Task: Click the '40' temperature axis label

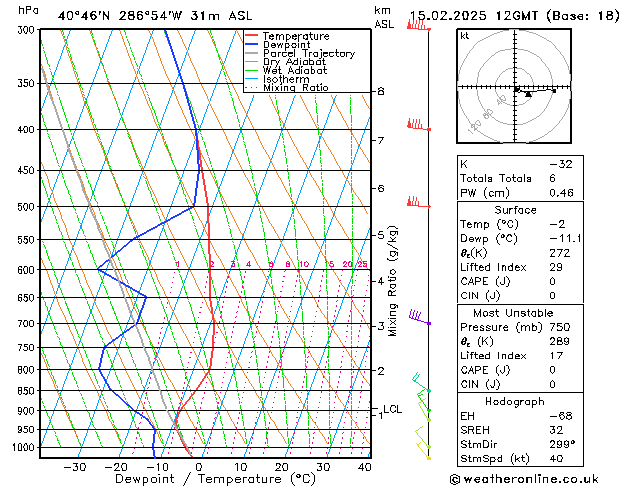Action: coord(365,467)
